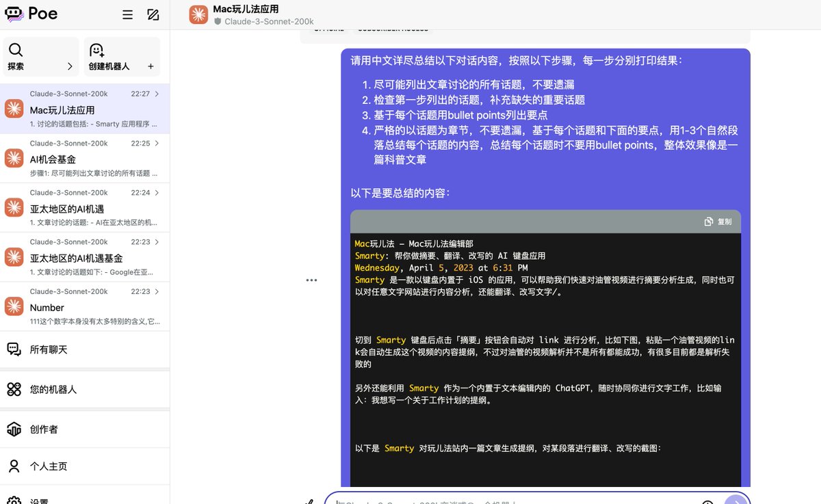The image size is (821, 504).
Task: Click Claude avatar icon of AI机会基金 chat
Action: (14, 158)
